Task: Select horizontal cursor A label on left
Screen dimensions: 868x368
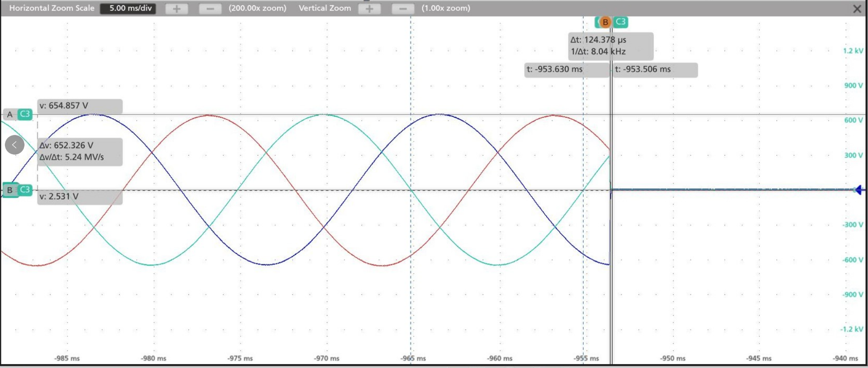Action: click(10, 114)
